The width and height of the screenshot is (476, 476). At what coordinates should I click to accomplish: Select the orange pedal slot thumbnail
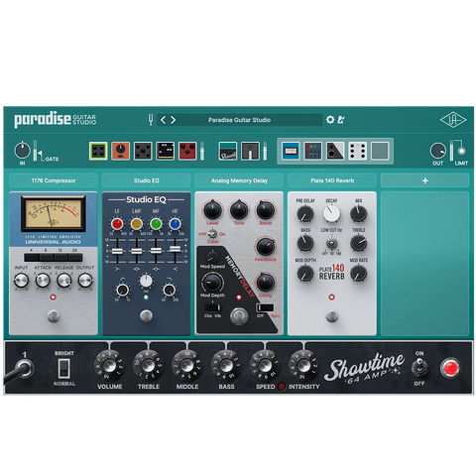121,151
